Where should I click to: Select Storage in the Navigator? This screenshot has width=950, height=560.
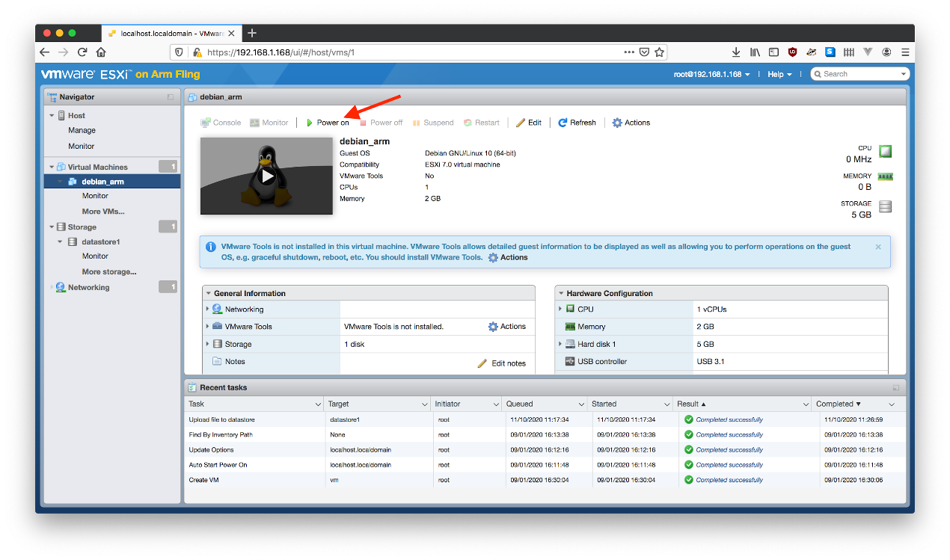[x=82, y=227]
